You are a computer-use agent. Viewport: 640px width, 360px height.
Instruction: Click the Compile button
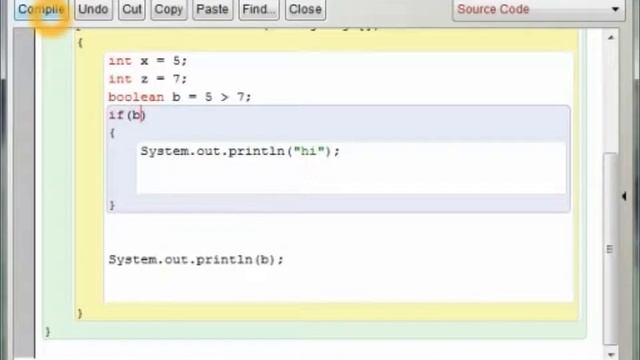pos(41,9)
